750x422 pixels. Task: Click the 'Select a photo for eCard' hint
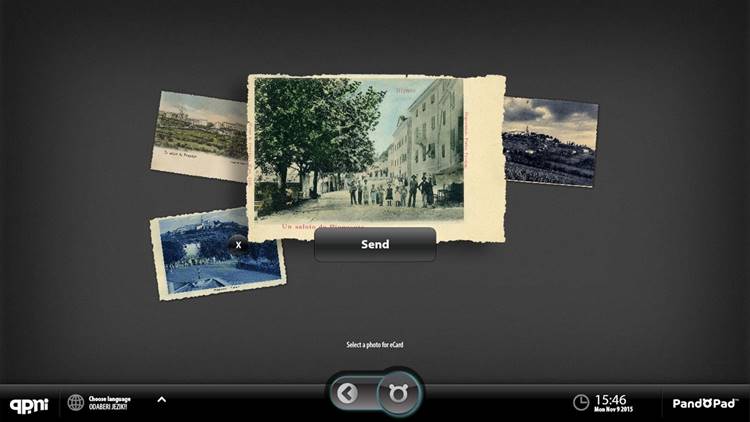375,345
